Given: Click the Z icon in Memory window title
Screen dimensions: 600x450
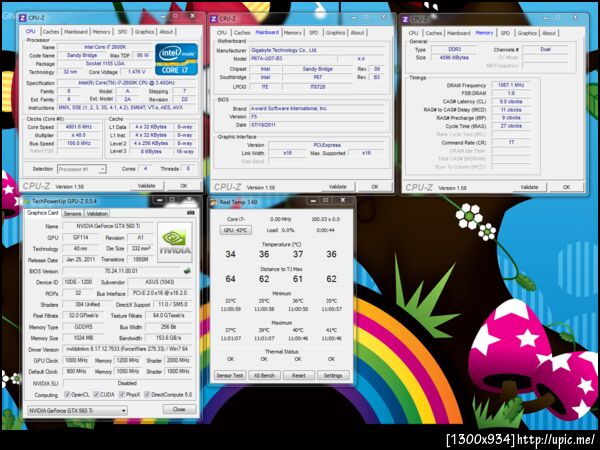Looking at the screenshot, I should tap(406, 19).
